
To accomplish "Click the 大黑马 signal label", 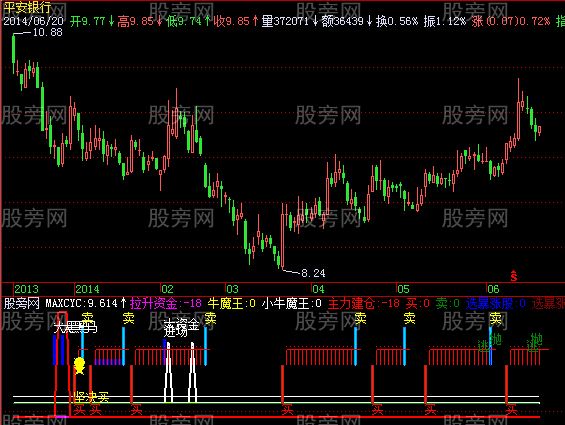I will tap(76, 328).
